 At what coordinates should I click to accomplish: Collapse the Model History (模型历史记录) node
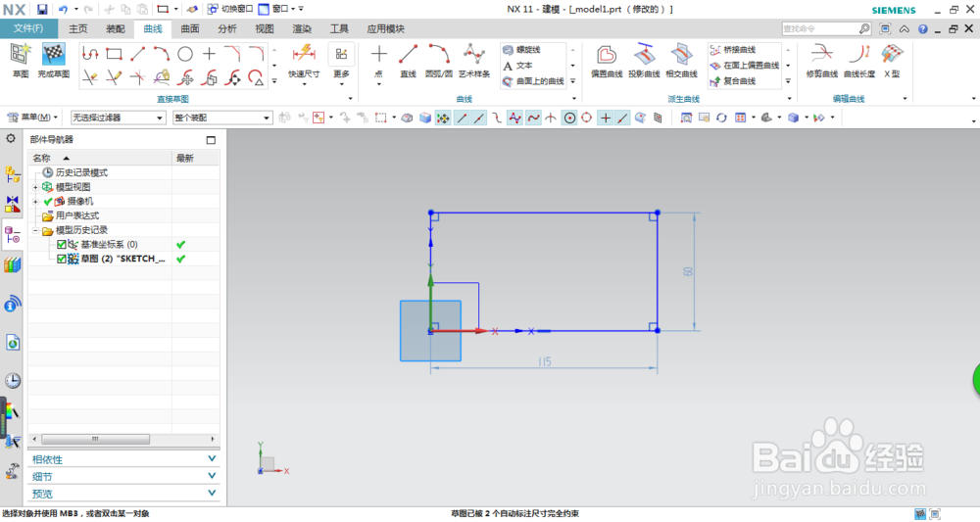[35, 230]
